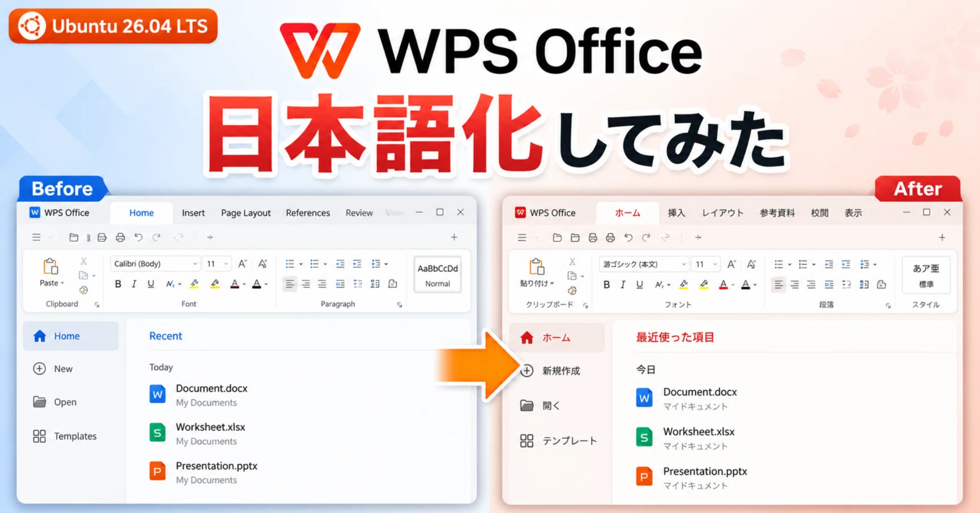Click Increase indent icon in Before window

tap(357, 264)
